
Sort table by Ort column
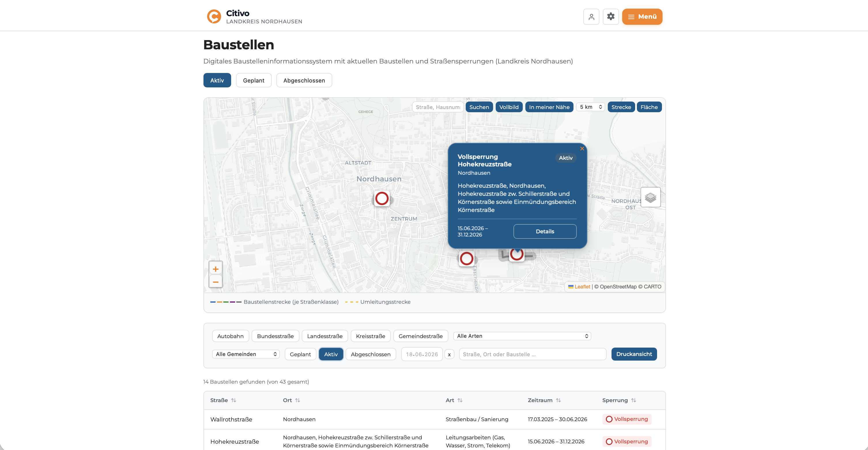291,400
